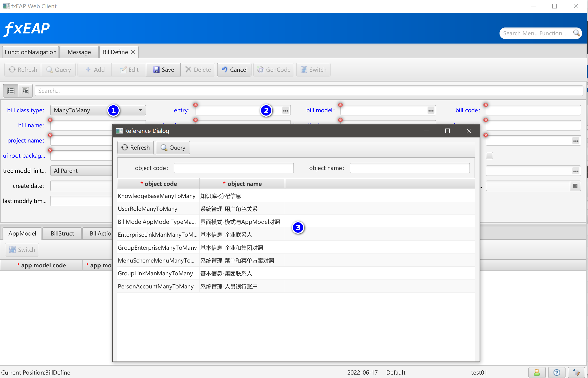Select the list view icon beside search
The height and width of the screenshot is (378, 588).
click(x=11, y=91)
